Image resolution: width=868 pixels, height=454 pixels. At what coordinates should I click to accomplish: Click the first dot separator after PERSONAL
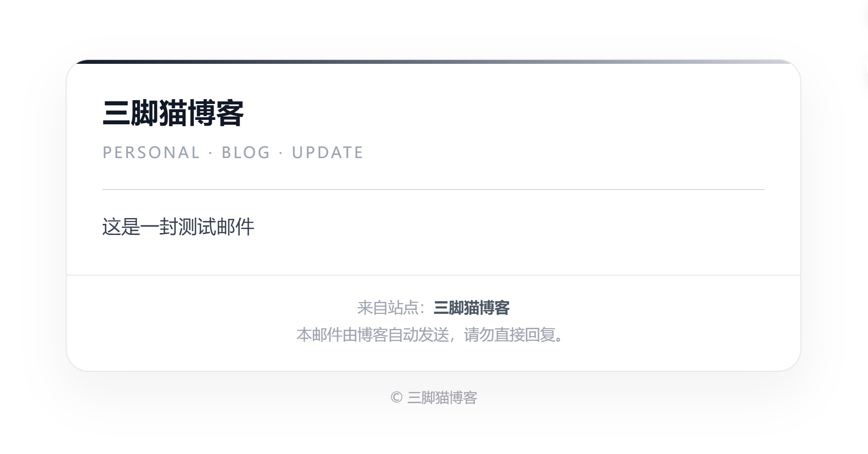tap(211, 153)
